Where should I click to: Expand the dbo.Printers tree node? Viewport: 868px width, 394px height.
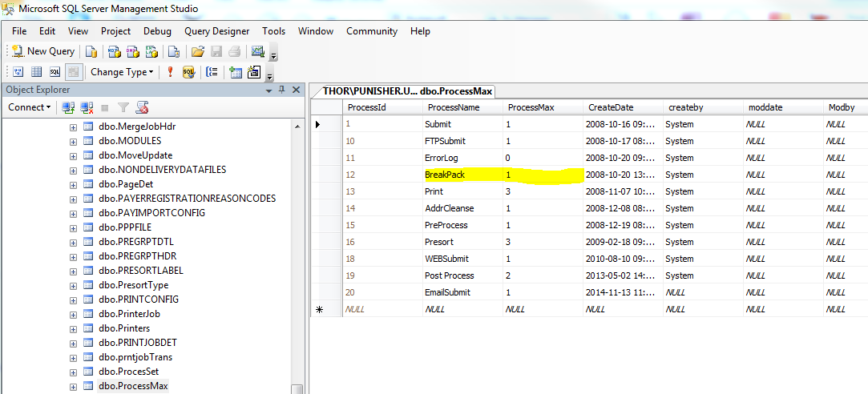[x=73, y=328]
